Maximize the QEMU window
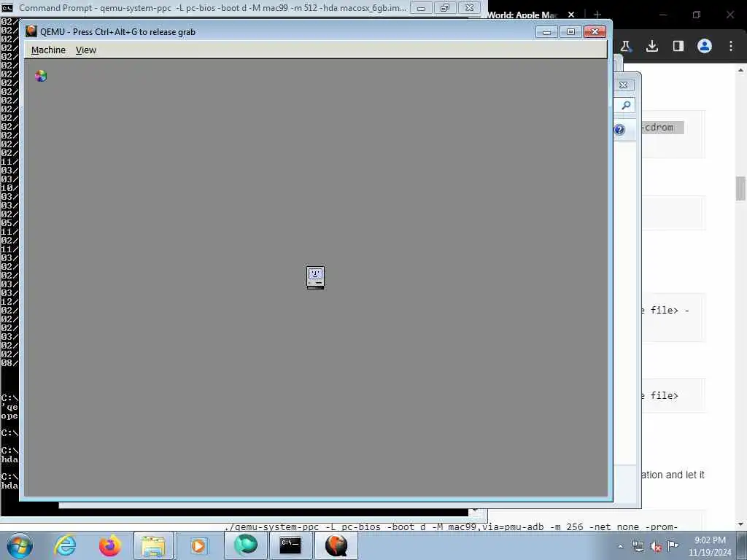 [570, 32]
